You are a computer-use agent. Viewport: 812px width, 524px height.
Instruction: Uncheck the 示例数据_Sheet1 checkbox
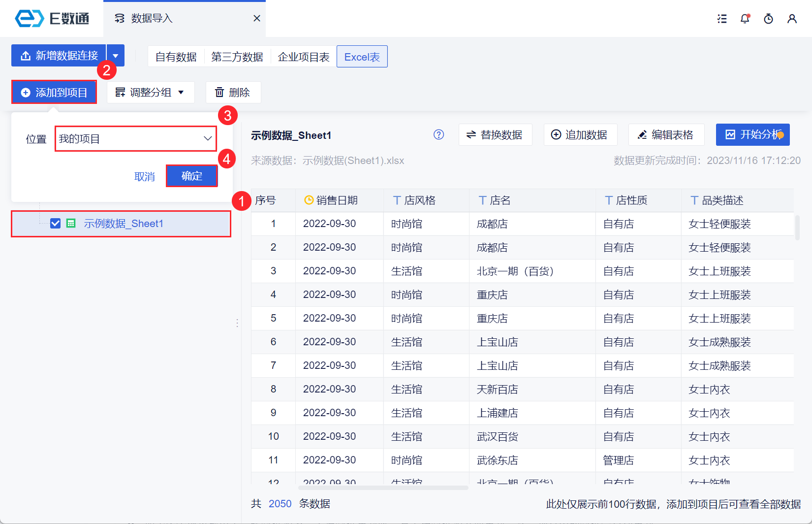[56, 224]
